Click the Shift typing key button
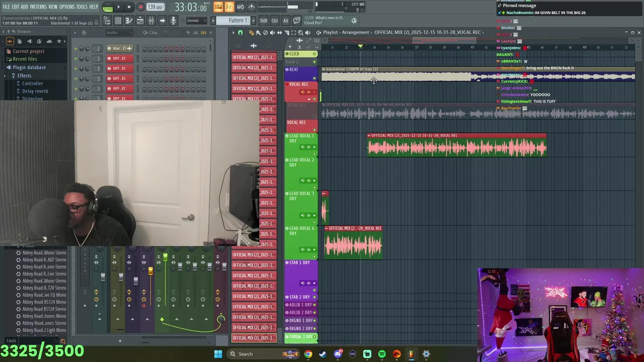The image size is (644, 362). click(x=264, y=21)
